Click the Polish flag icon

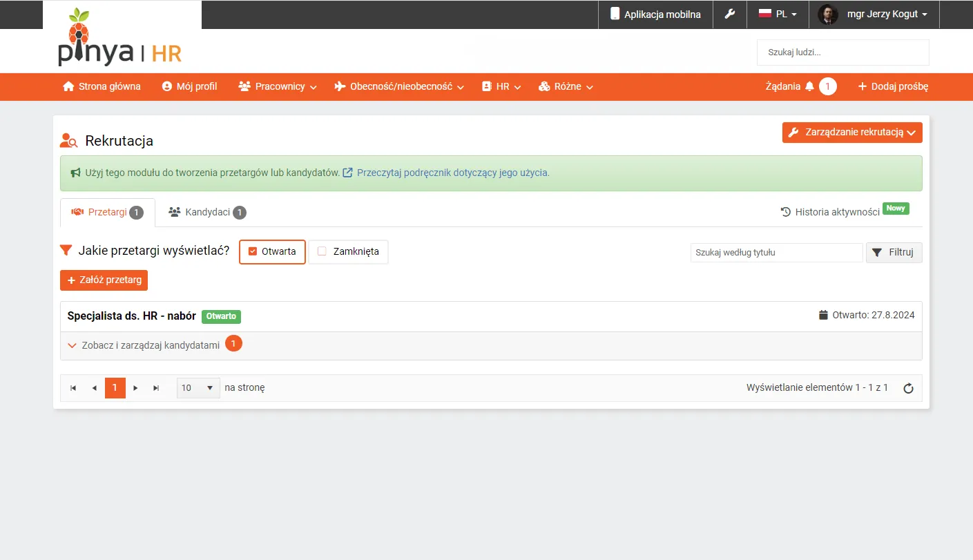765,14
